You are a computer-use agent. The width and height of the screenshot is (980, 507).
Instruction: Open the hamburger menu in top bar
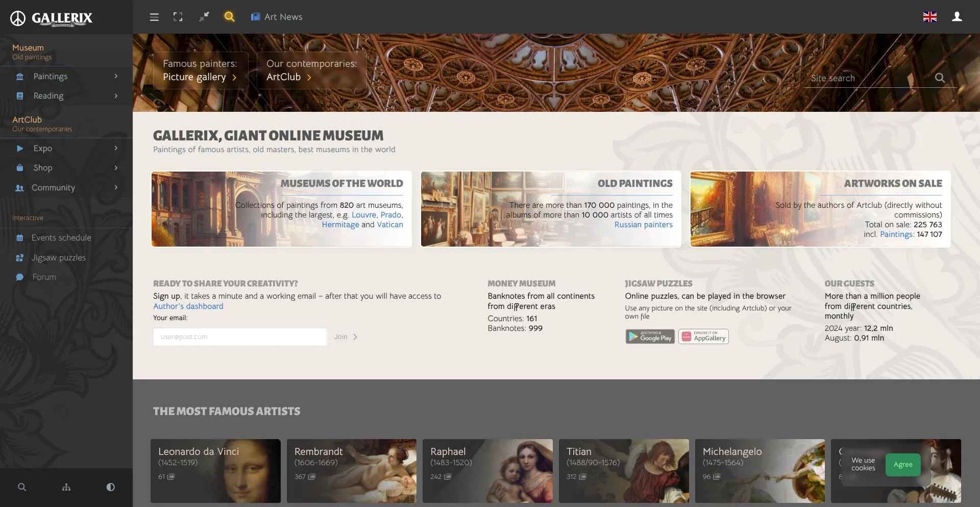coord(154,17)
